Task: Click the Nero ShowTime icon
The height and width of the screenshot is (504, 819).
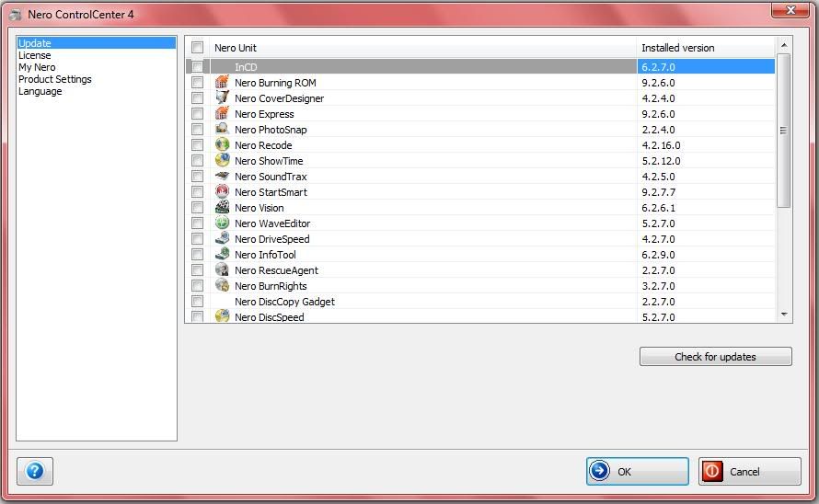Action: [x=222, y=160]
